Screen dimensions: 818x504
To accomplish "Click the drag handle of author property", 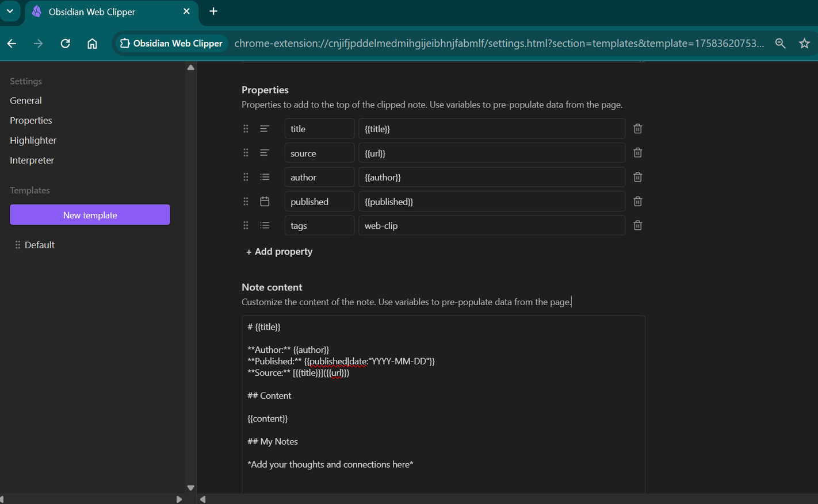I will coord(246,177).
